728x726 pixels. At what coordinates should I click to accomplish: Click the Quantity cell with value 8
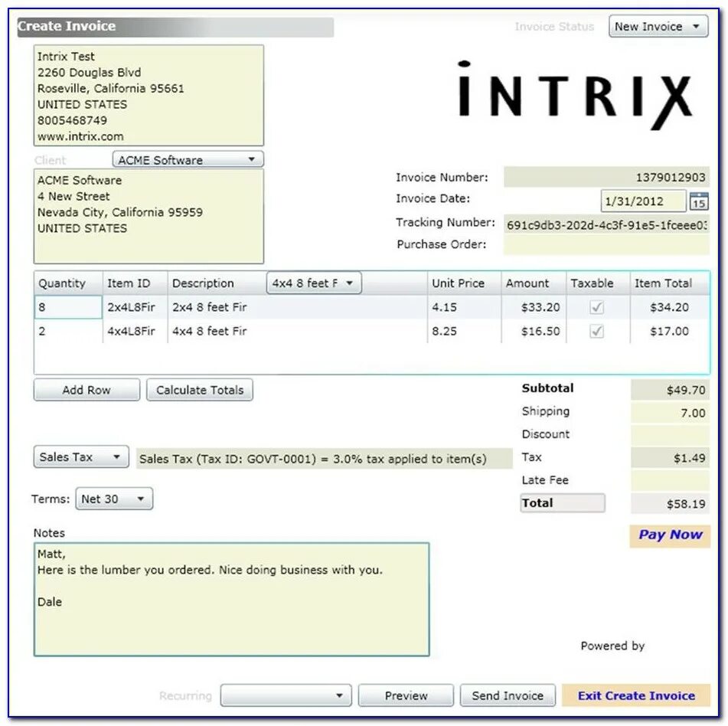(x=68, y=307)
